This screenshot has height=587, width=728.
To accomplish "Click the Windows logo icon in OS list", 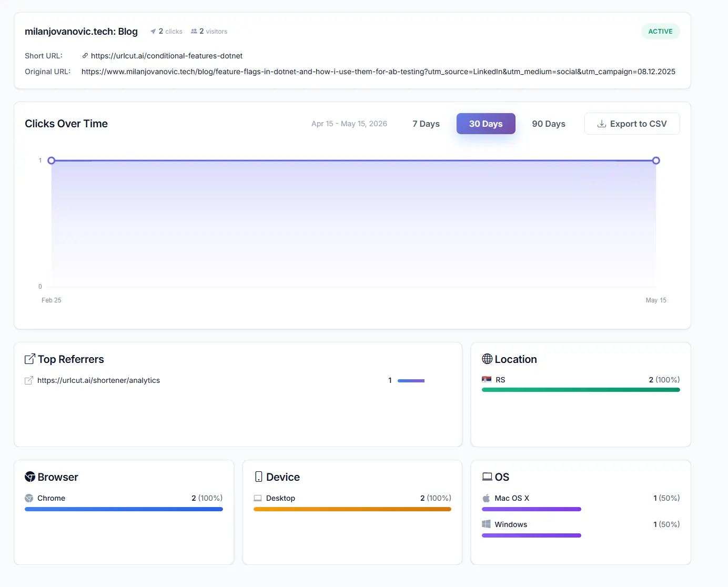I will (486, 524).
